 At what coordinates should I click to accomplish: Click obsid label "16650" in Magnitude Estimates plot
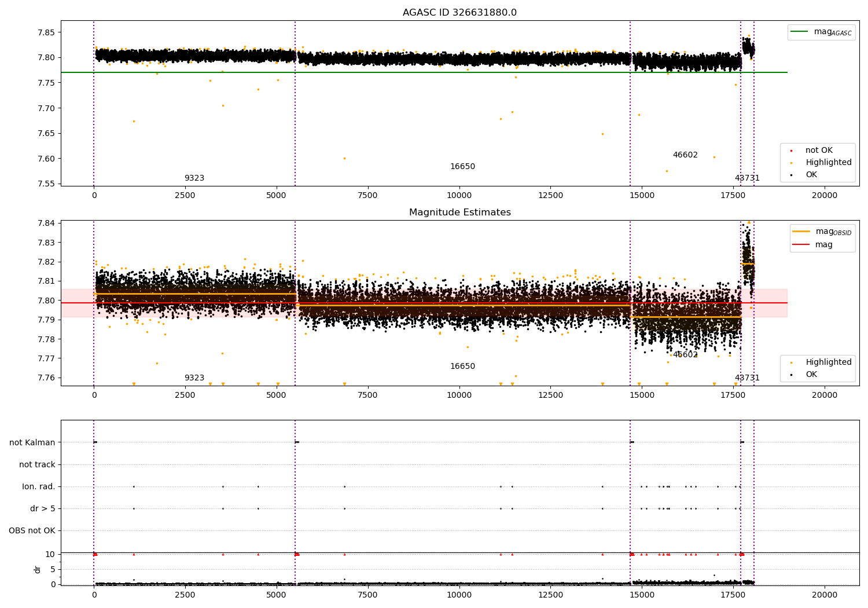[462, 367]
